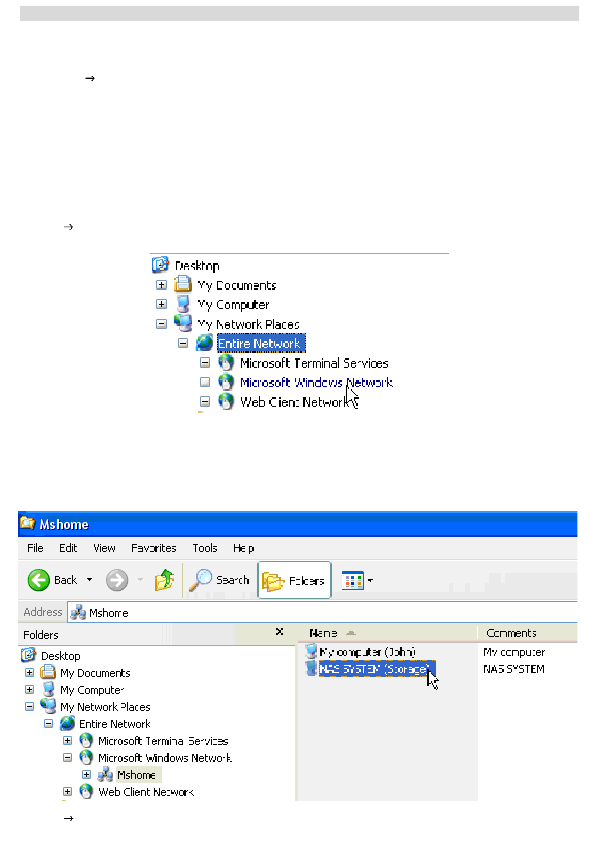The width and height of the screenshot is (598, 868).
Task: Open the View menu
Action: coord(104,549)
